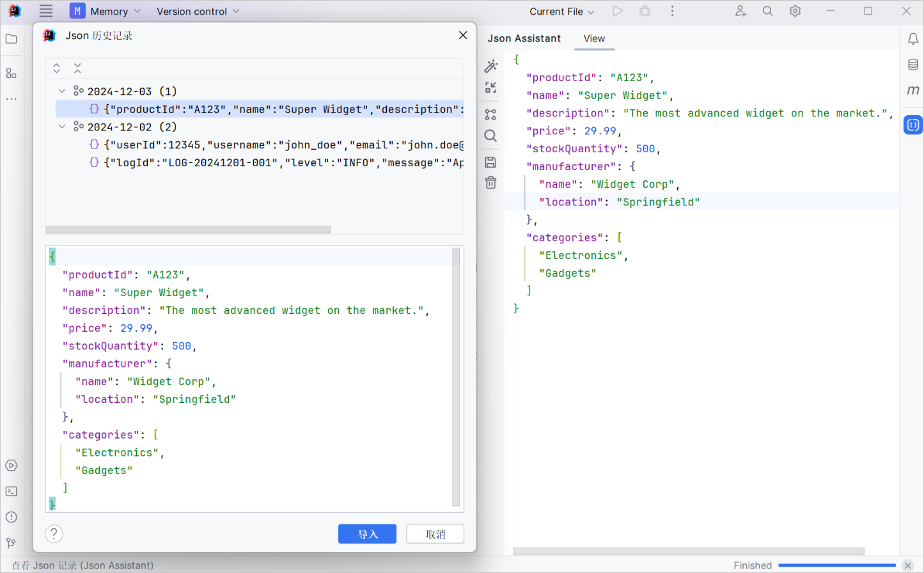Screen dimensions: 924x573
Task: Click the compress JSON icon in toolbar
Action: (490, 88)
